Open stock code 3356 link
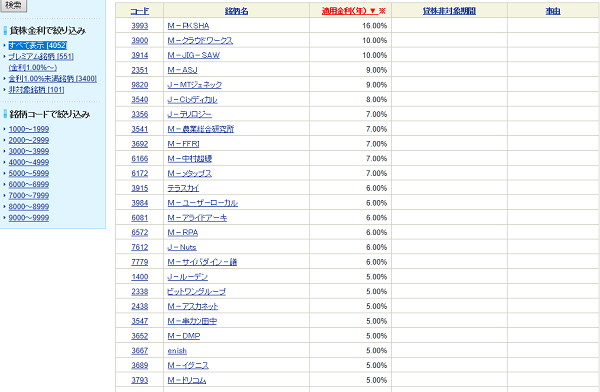Screen dimensions: 600x392 [x=140, y=114]
